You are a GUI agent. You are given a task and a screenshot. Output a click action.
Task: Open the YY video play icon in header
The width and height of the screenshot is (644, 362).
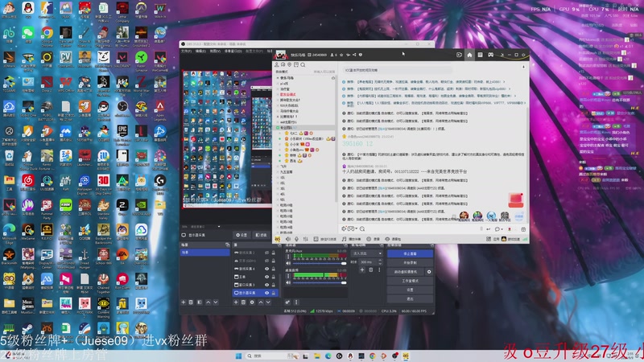coord(459,55)
